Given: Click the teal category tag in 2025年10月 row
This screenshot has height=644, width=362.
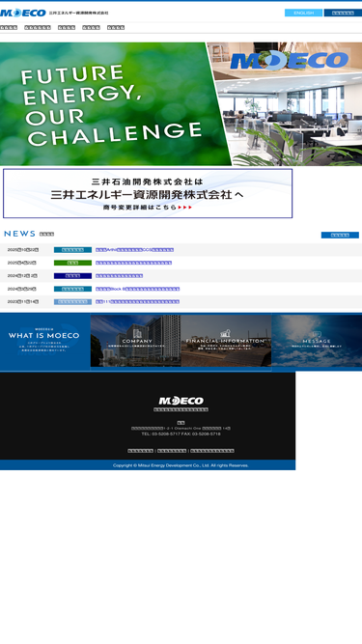Looking at the screenshot, I should (72, 250).
